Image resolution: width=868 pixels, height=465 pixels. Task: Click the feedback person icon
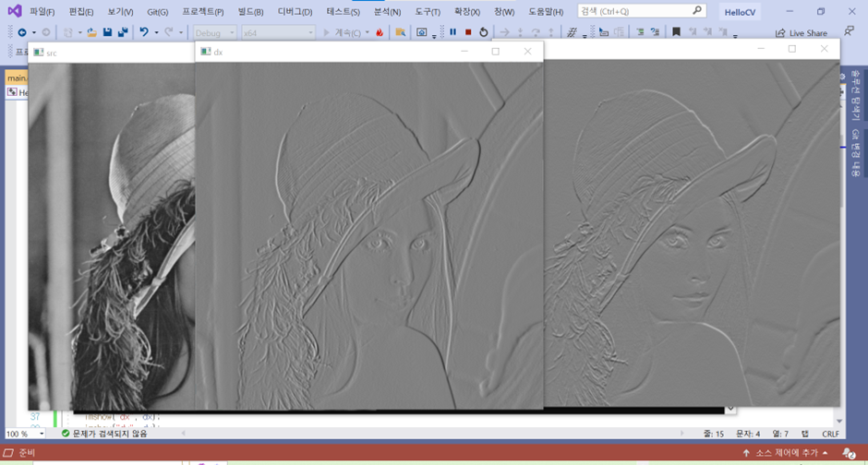[x=849, y=32]
